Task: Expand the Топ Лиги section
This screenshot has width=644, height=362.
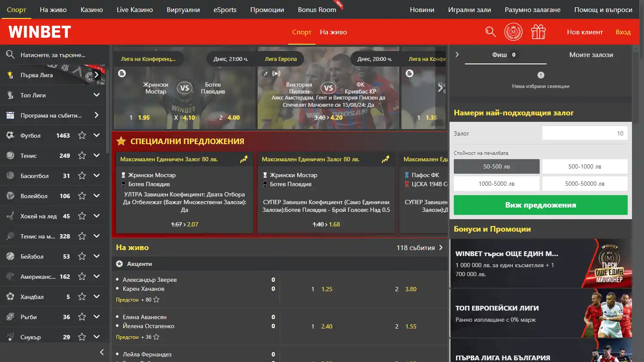Action: 97,95
